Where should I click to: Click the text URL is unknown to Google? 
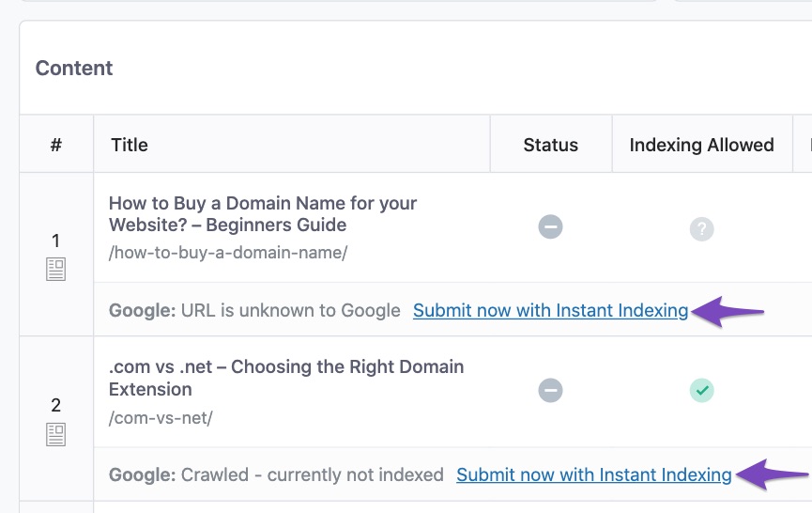(x=290, y=310)
